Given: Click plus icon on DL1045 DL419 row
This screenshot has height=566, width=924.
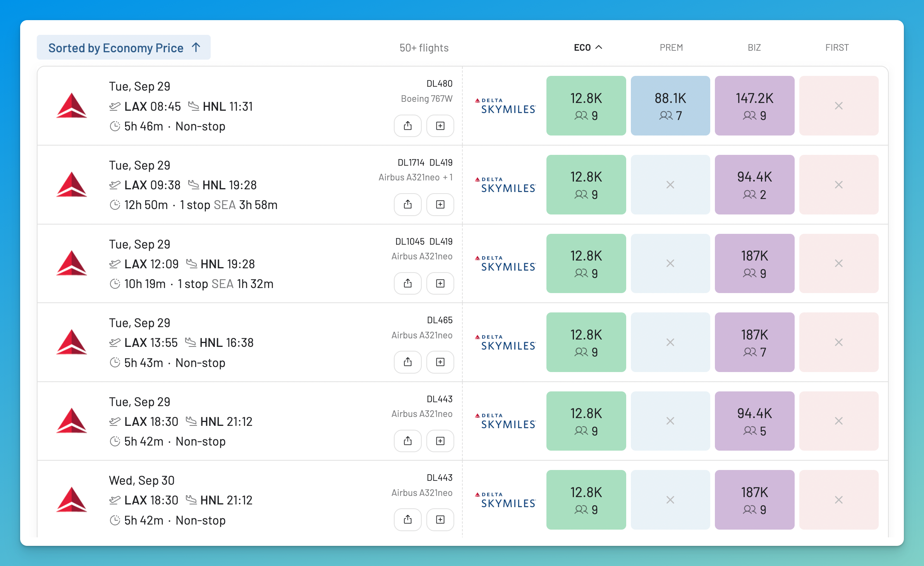Looking at the screenshot, I should pos(440,283).
